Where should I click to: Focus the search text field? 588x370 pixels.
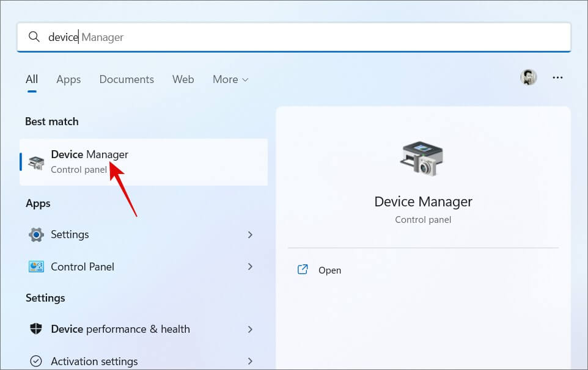pyautogui.click(x=306, y=37)
